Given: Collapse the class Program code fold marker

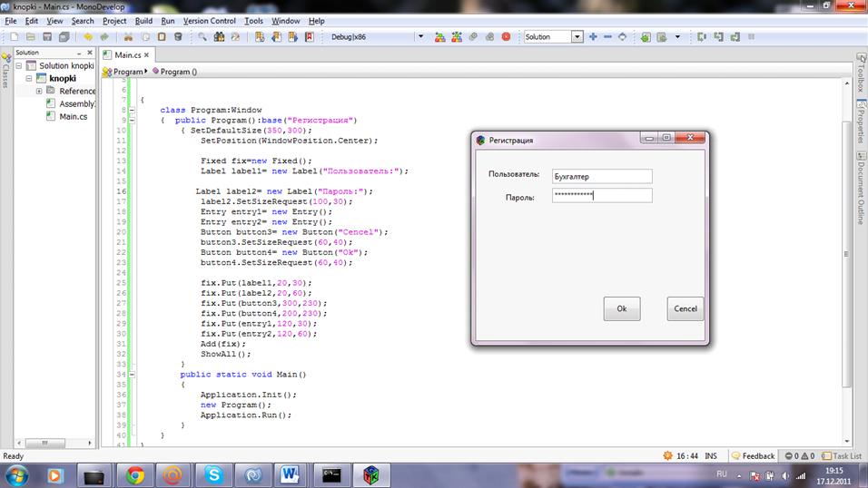Looking at the screenshot, I should pyautogui.click(x=133, y=110).
